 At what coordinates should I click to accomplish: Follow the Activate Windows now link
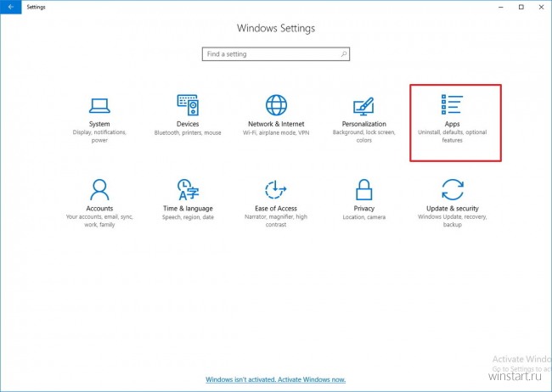click(276, 379)
